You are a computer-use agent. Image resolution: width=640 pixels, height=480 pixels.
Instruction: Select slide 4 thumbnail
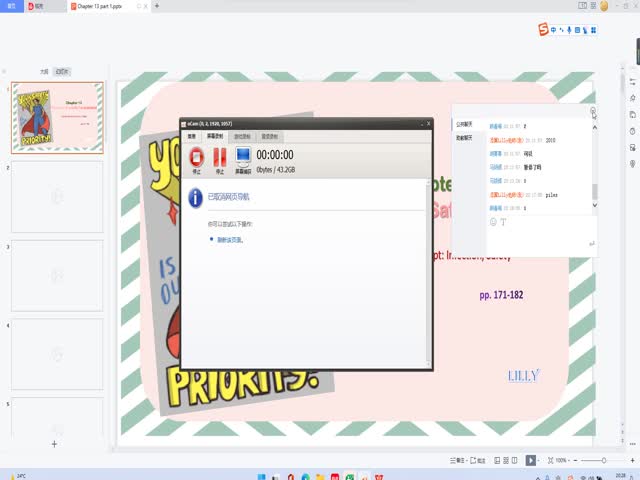(57, 354)
